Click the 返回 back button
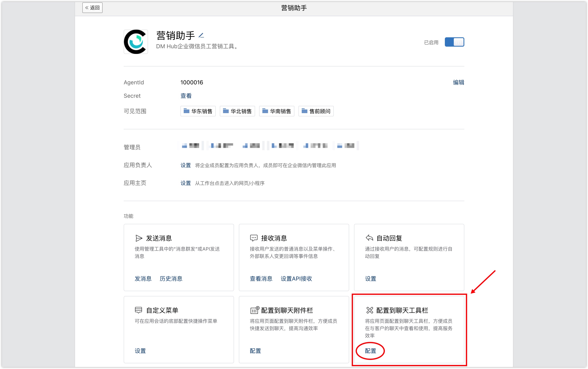Image resolution: width=588 pixels, height=369 pixels. coord(92,8)
